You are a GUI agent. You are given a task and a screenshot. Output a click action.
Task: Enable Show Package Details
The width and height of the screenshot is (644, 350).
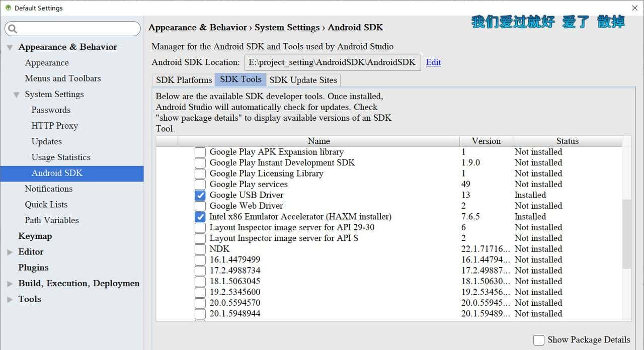click(538, 340)
